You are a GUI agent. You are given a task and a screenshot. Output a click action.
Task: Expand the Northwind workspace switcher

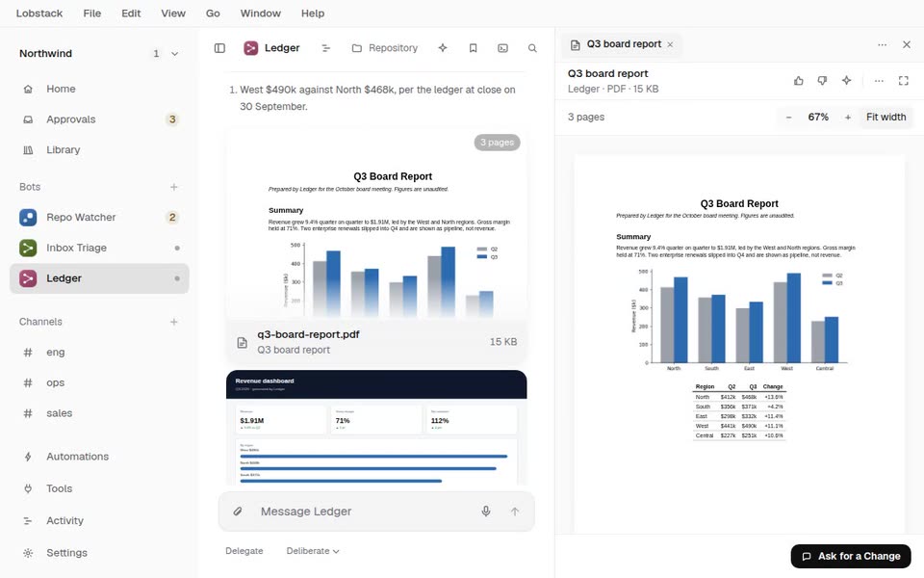99,54
